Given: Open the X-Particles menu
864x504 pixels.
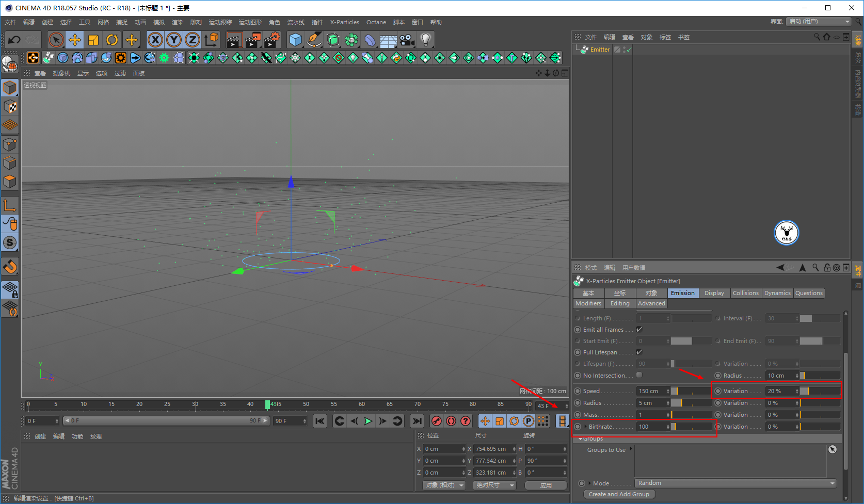Looking at the screenshot, I should pyautogui.click(x=345, y=22).
